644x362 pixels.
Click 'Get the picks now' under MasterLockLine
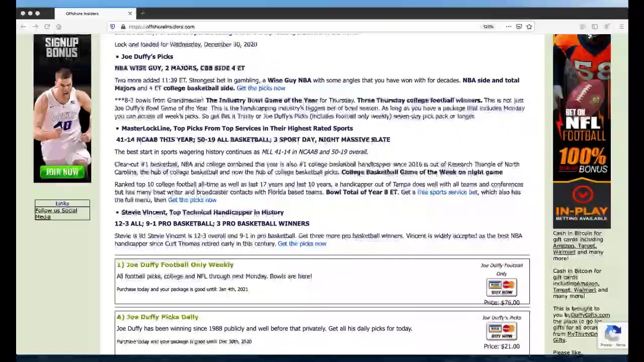click(x=192, y=200)
